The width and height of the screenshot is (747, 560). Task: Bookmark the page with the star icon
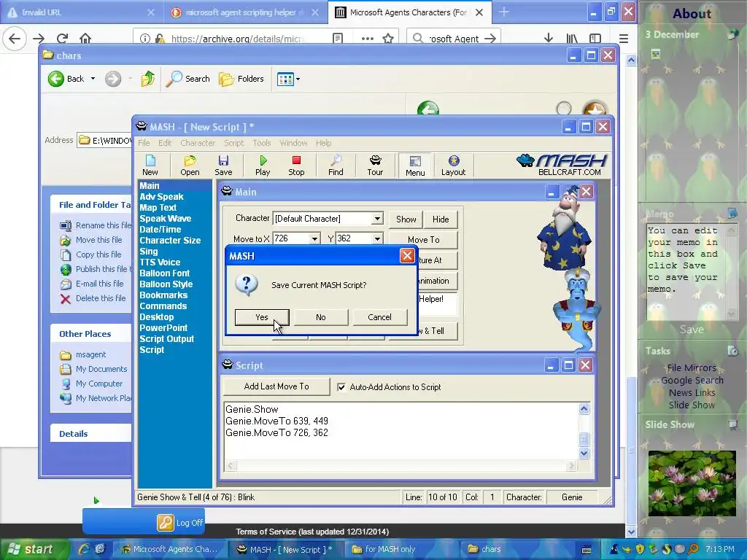pyautogui.click(x=388, y=38)
